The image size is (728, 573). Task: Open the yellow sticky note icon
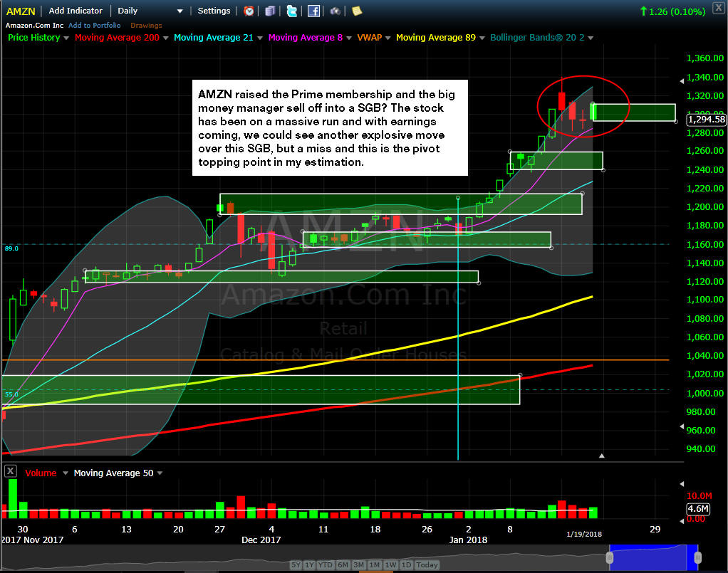[357, 11]
